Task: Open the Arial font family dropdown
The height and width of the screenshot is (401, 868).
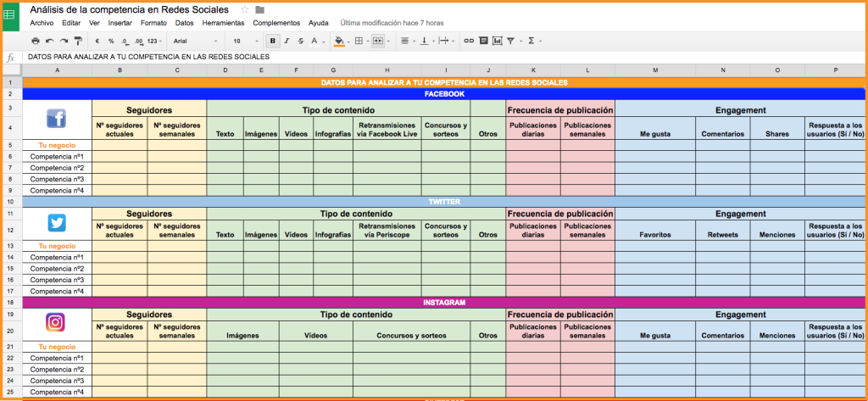Action: click(x=195, y=41)
